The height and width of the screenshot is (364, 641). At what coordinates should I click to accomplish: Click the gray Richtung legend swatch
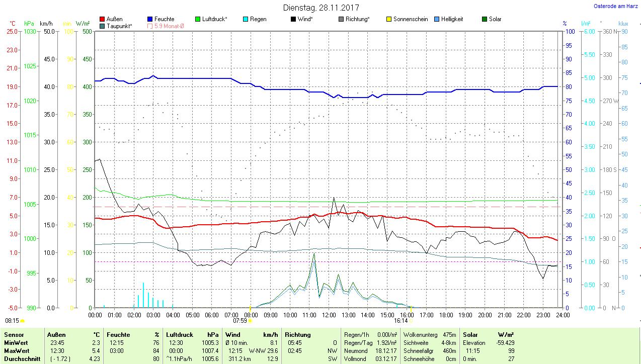click(x=342, y=19)
